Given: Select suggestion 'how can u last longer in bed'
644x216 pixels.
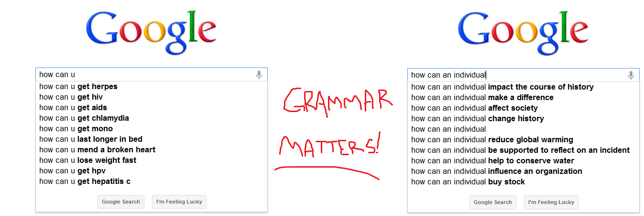Looking at the screenshot, I should point(91,139).
